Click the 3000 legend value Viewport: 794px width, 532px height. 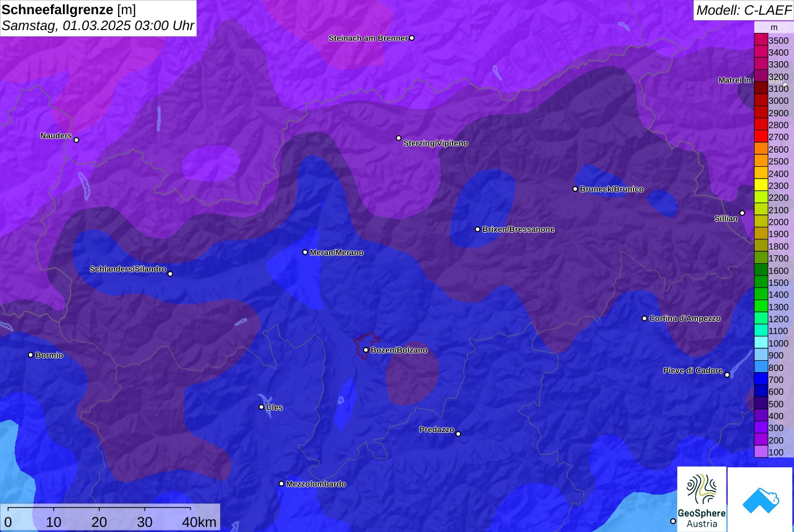click(x=779, y=101)
